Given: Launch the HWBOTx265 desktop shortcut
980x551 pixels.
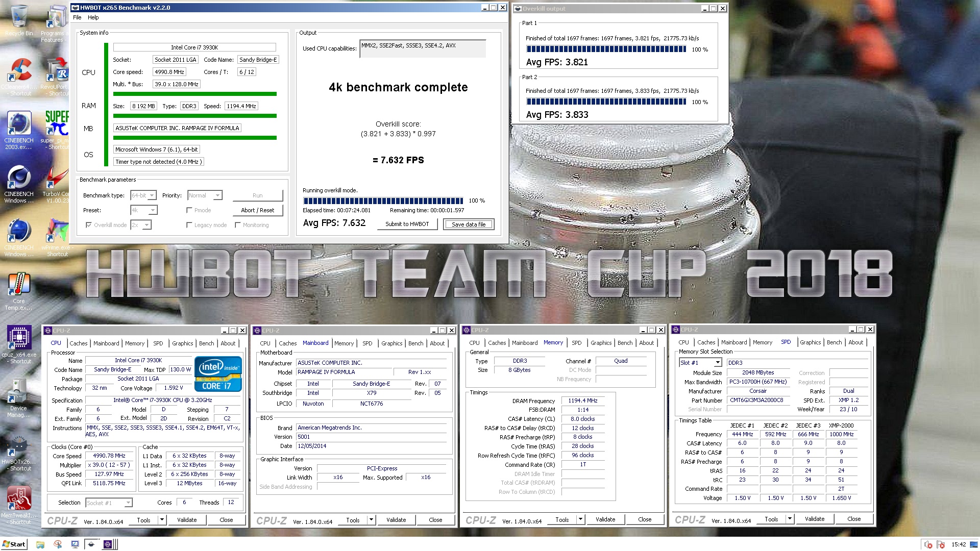Looking at the screenshot, I should pos(19,452).
